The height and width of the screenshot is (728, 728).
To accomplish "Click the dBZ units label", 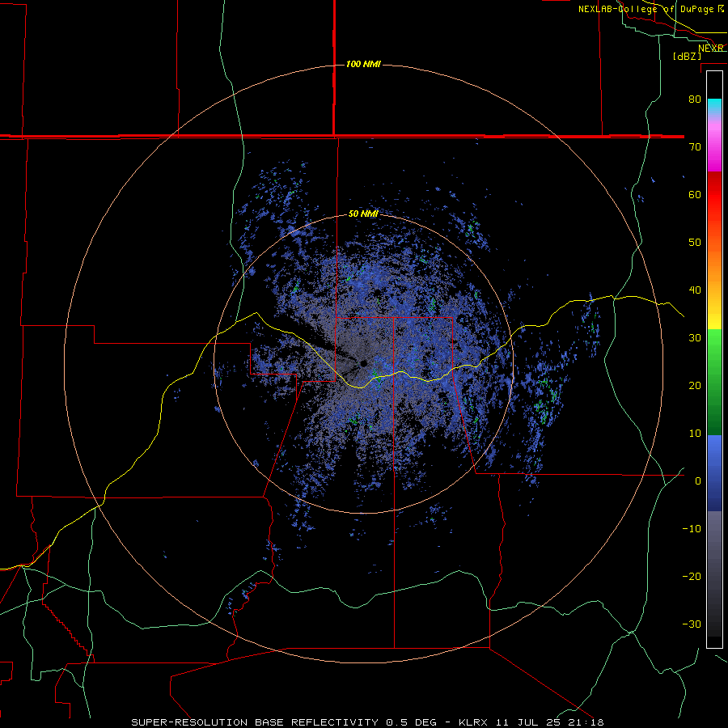I will [x=687, y=57].
